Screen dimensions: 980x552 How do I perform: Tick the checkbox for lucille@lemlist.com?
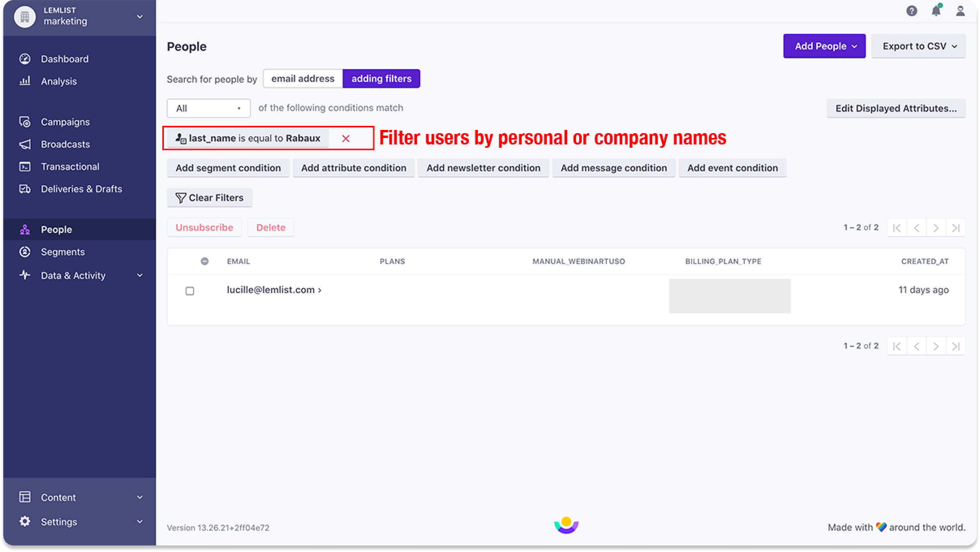(x=189, y=291)
